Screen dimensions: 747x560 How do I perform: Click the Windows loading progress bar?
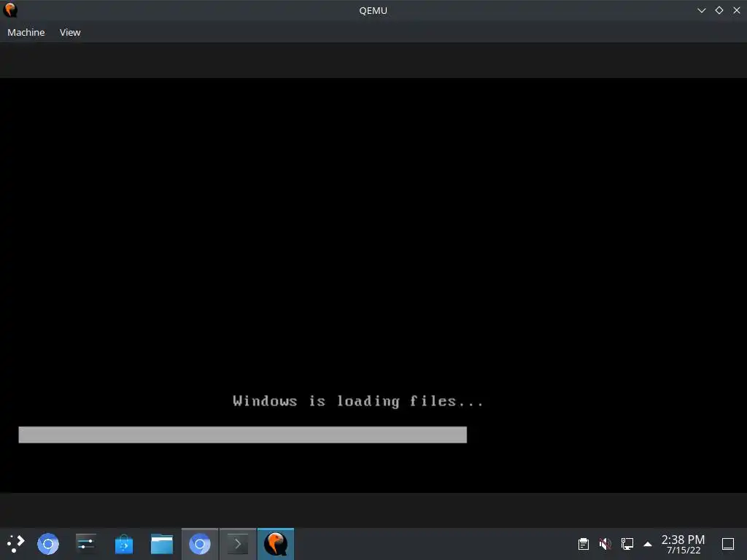coord(242,435)
